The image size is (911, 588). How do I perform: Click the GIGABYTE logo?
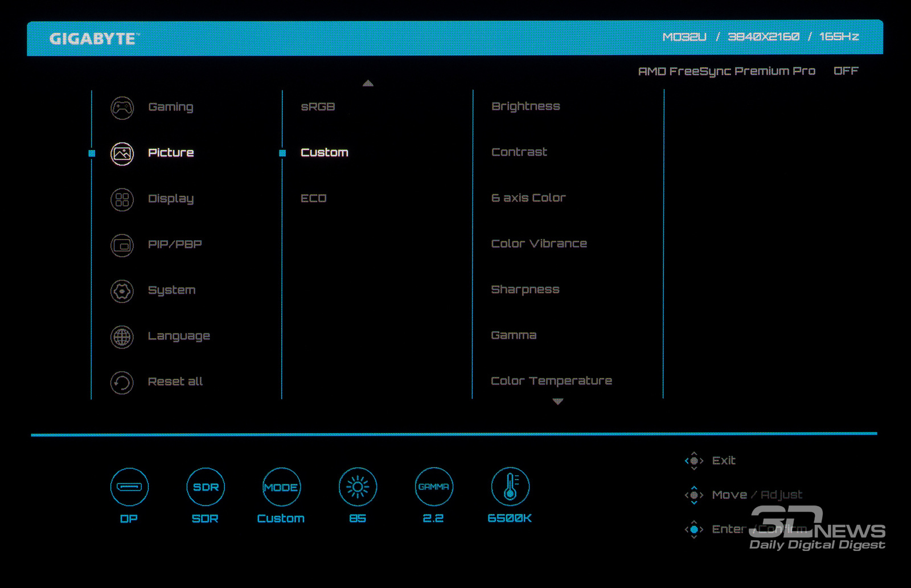94,39
